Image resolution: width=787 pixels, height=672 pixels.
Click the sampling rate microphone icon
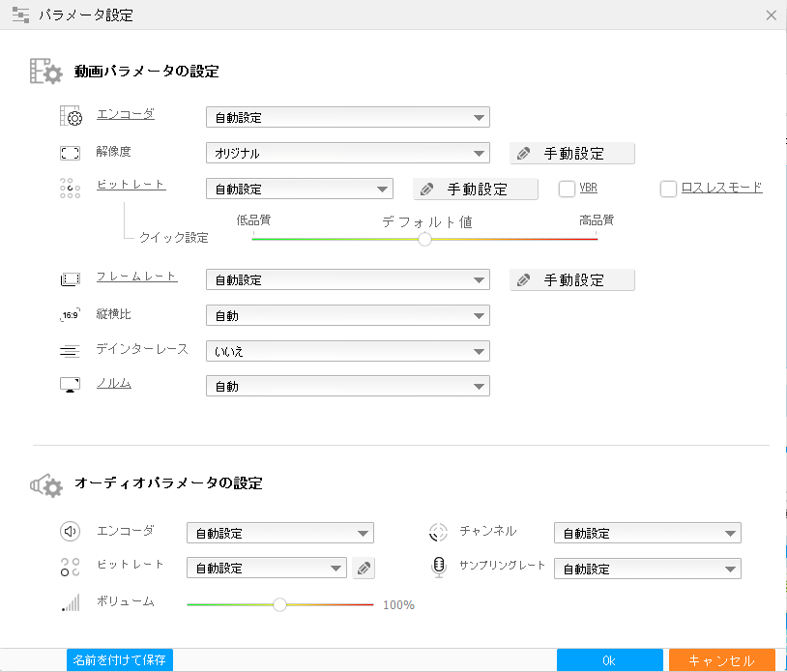(x=437, y=569)
